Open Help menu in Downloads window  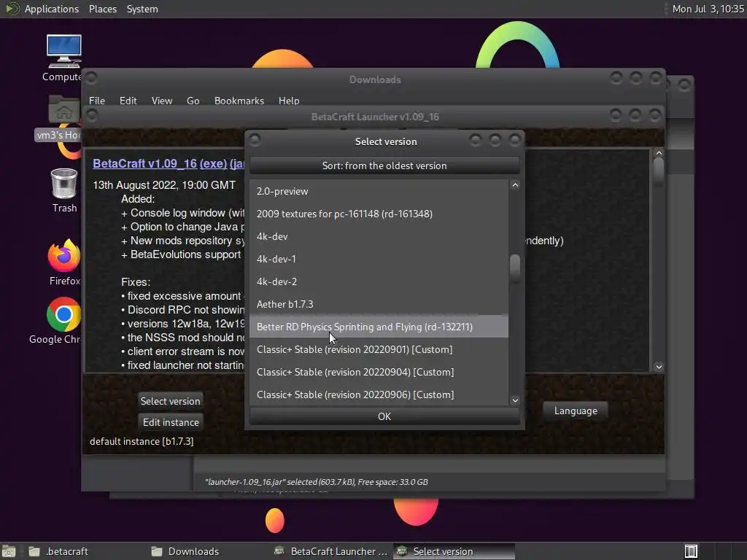289,101
